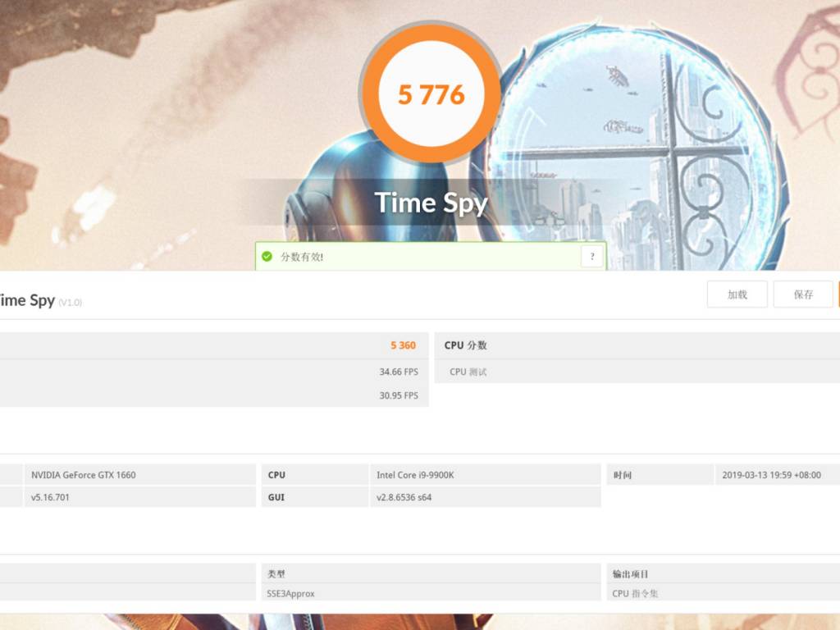The width and height of the screenshot is (840, 630).
Task: Click the green valid-score checkmark icon
Action: click(x=267, y=257)
